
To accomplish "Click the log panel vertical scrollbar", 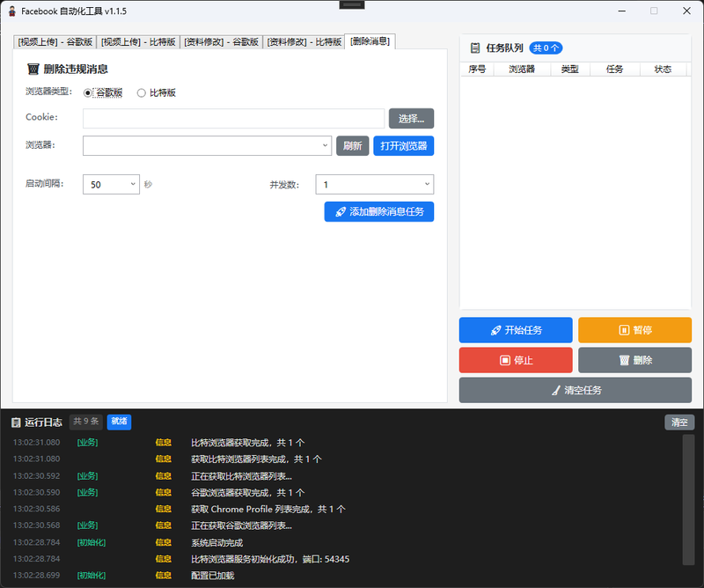I will tap(688, 499).
